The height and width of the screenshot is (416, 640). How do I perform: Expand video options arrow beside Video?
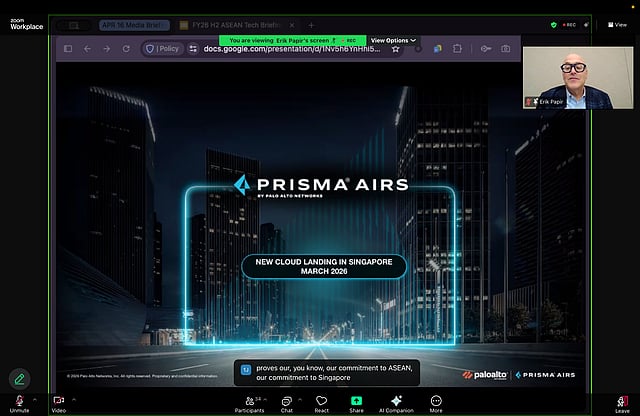coord(75,399)
